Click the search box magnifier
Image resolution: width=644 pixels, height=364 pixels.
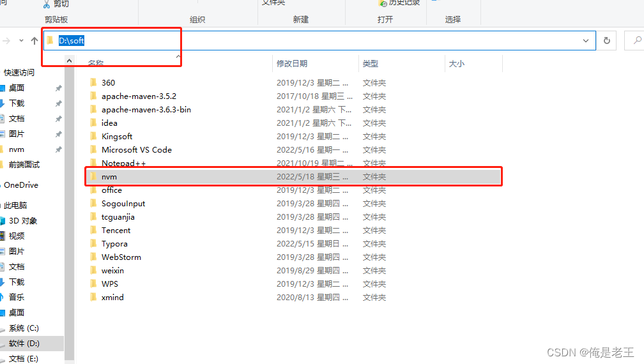click(638, 40)
